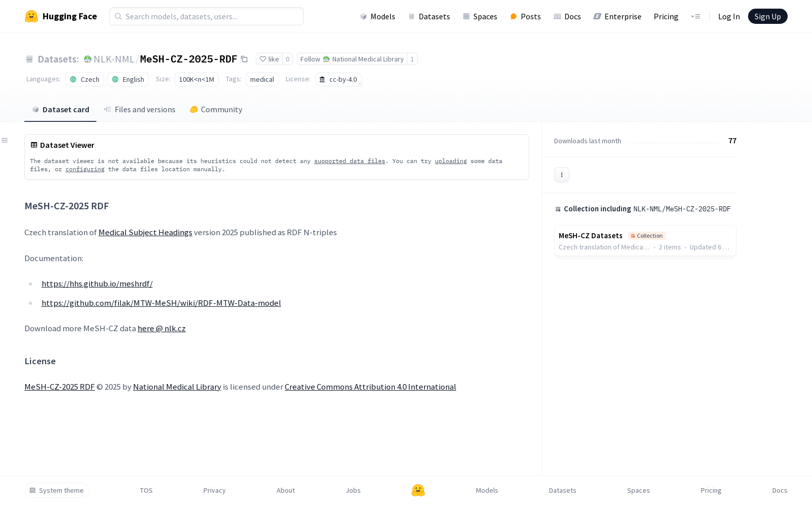Open the Medical Subject Headings link
The image size is (812, 508).
click(x=145, y=232)
